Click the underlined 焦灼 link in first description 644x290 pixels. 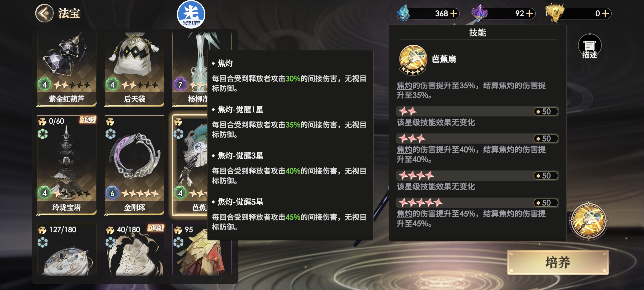(404, 86)
